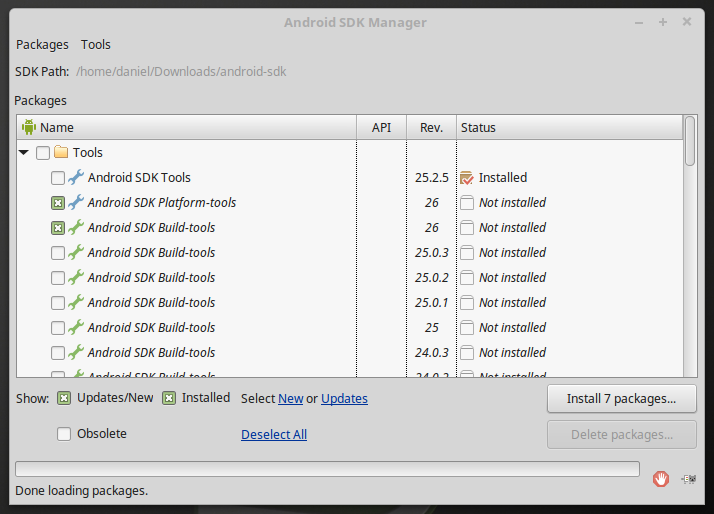
Task: Sort by the API column header
Action: tap(381, 127)
